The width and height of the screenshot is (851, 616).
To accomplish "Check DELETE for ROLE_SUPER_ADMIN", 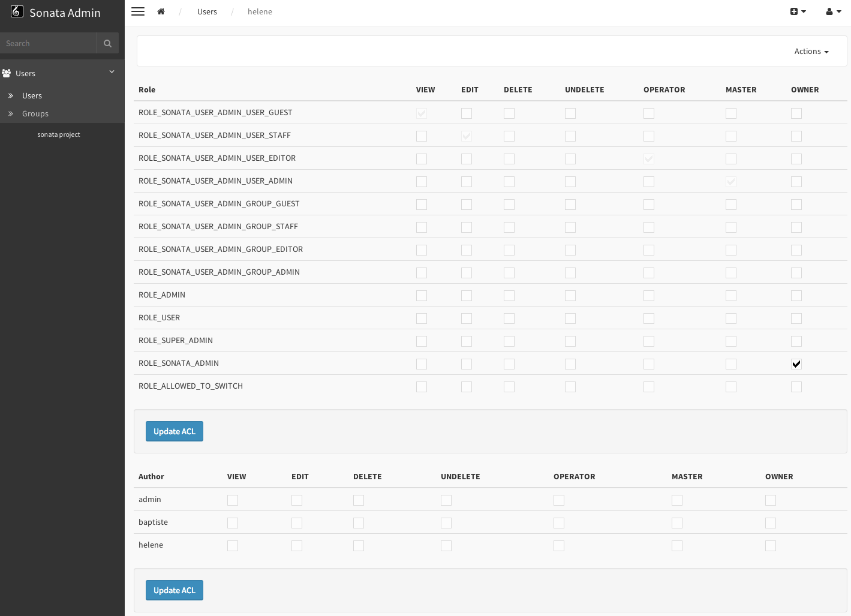I will (x=509, y=341).
